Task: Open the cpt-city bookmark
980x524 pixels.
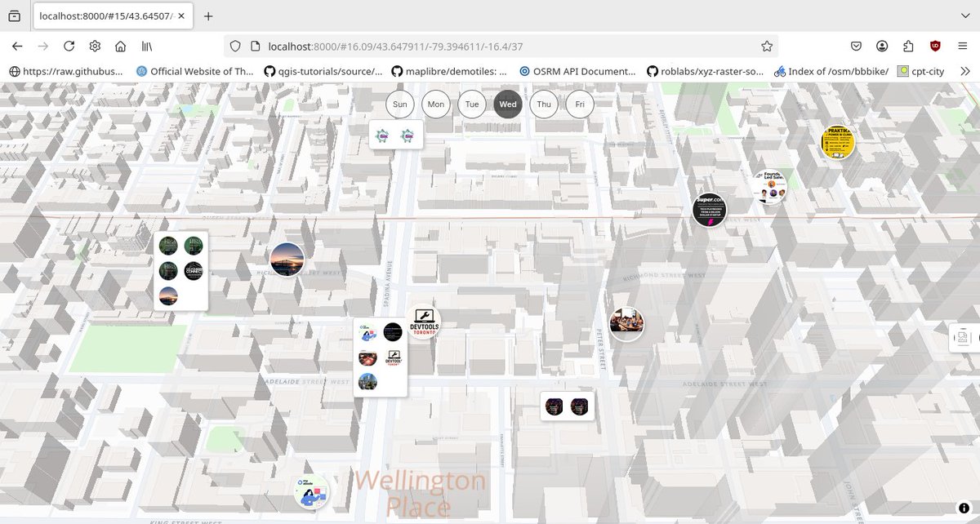Action: click(921, 71)
